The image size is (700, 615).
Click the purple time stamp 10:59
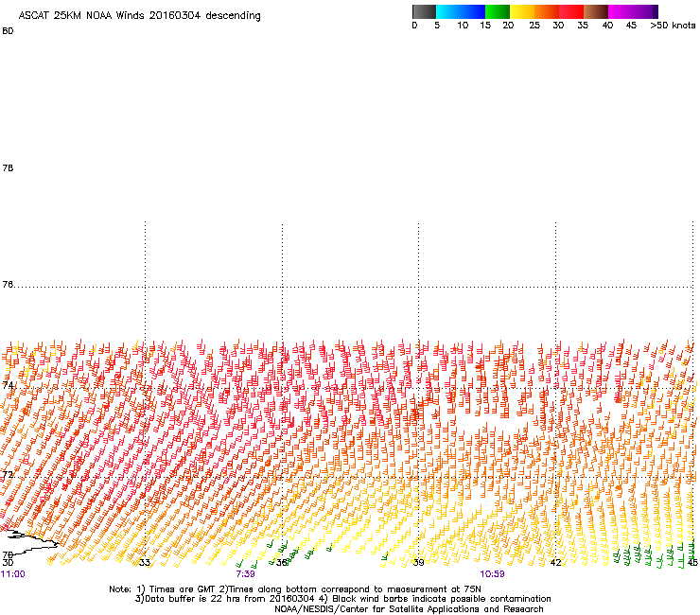(x=492, y=574)
